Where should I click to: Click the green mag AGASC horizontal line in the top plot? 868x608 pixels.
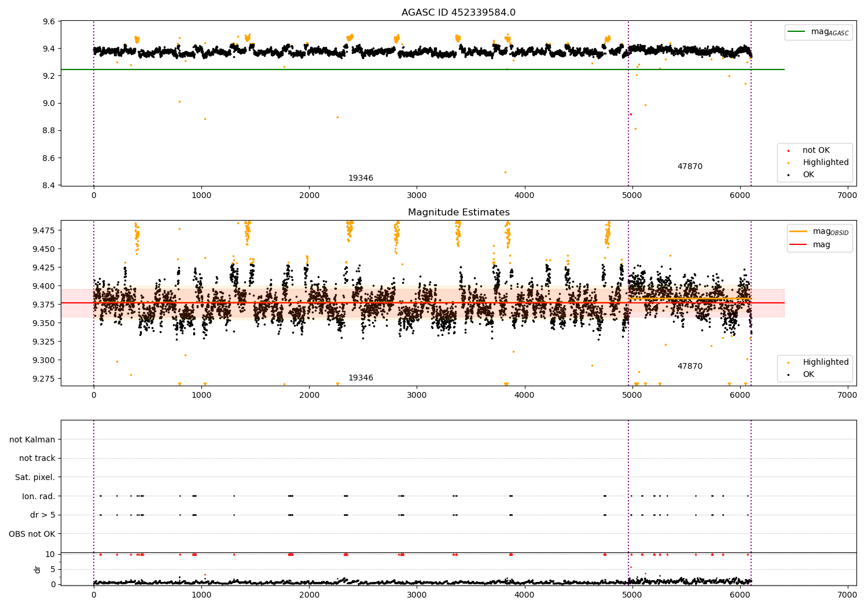[x=422, y=69]
